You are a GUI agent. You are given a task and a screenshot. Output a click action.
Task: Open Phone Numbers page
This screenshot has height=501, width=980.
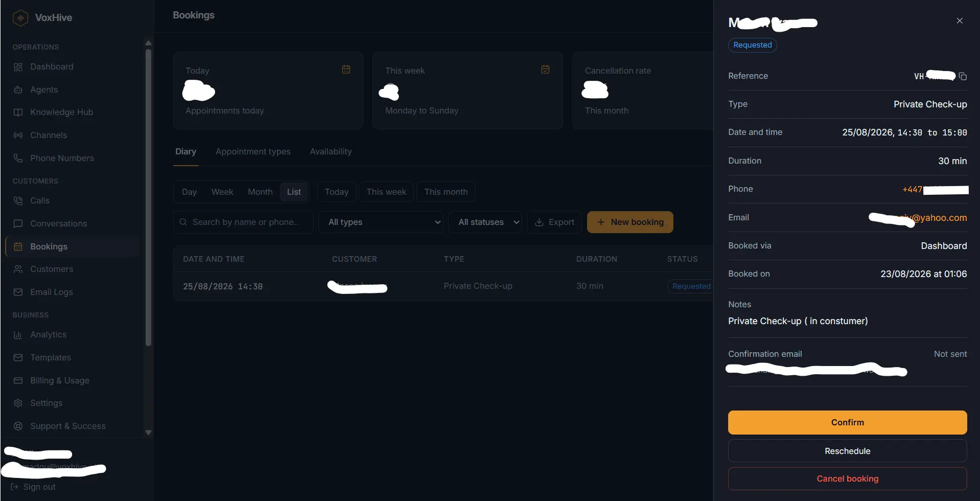[62, 158]
